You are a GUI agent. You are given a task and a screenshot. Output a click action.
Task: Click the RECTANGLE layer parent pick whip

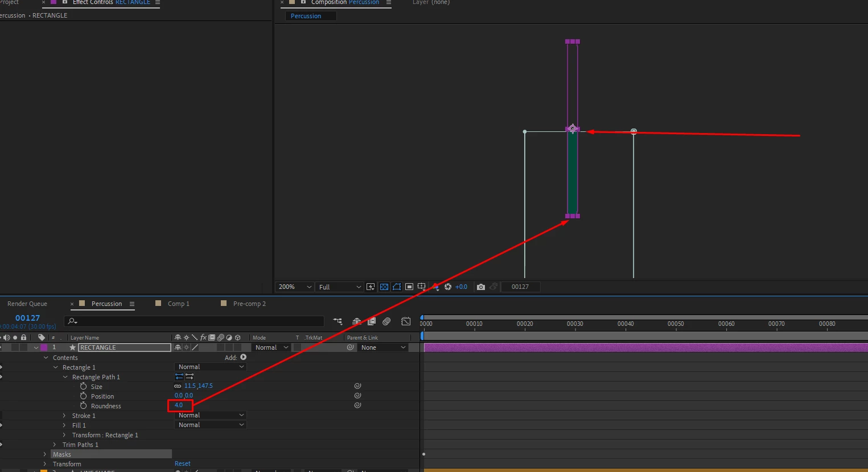pos(351,347)
